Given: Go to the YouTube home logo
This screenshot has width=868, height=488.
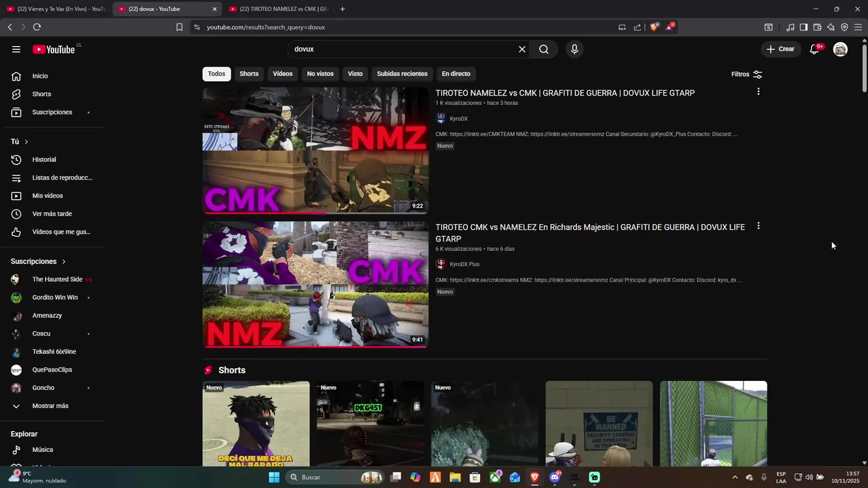Looking at the screenshot, I should pyautogui.click(x=54, y=49).
